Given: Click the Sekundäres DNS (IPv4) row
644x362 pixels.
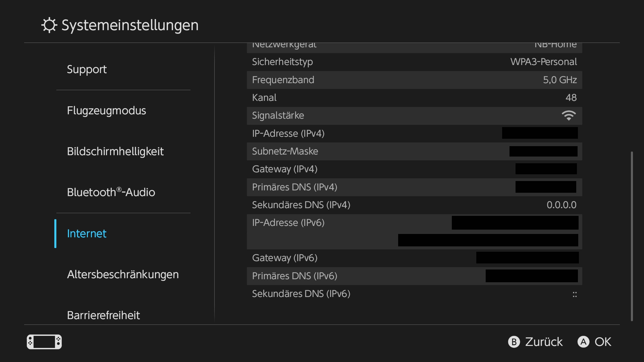Looking at the screenshot, I should 414,205.
